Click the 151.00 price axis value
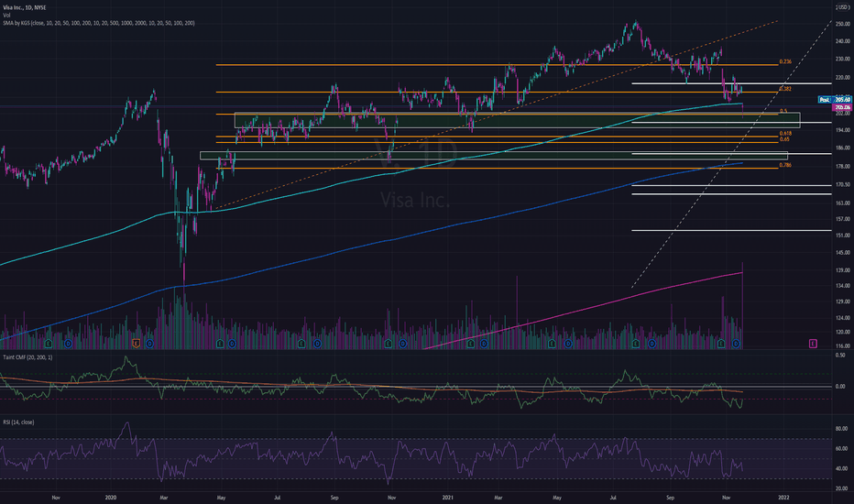This screenshot has height=504, width=854. [843, 236]
